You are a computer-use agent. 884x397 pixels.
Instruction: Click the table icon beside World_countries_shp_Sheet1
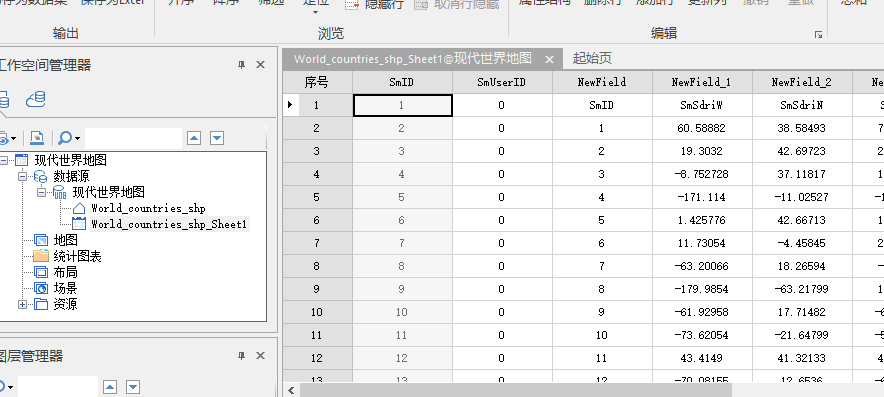pos(79,224)
